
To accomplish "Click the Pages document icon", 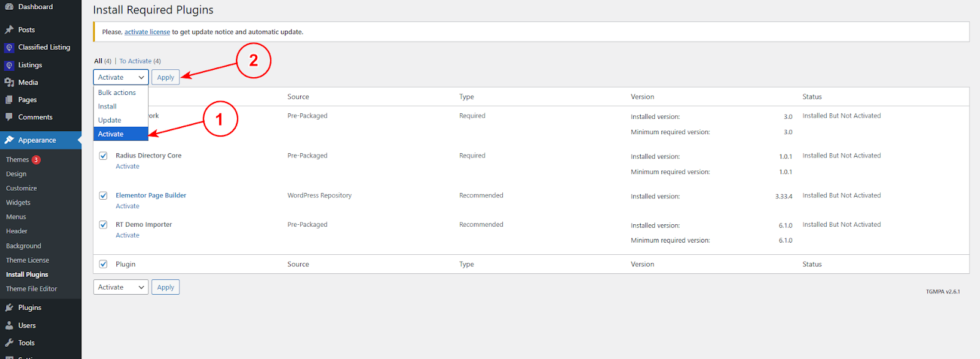I will tap(9, 100).
